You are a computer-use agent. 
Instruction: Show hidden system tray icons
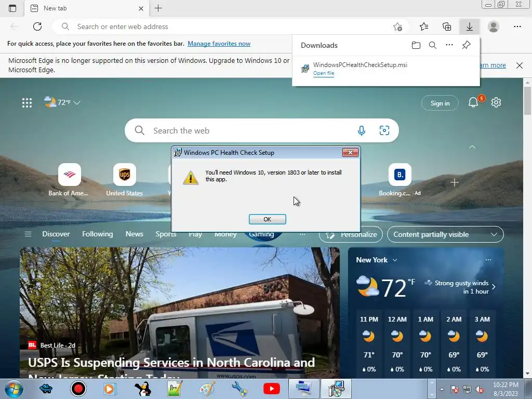(442, 390)
